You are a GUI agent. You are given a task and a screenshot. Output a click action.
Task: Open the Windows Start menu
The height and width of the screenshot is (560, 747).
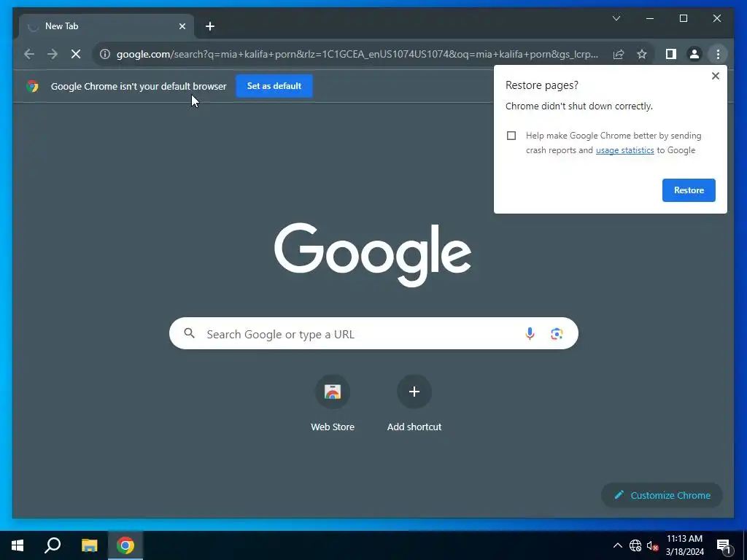[x=18, y=545]
